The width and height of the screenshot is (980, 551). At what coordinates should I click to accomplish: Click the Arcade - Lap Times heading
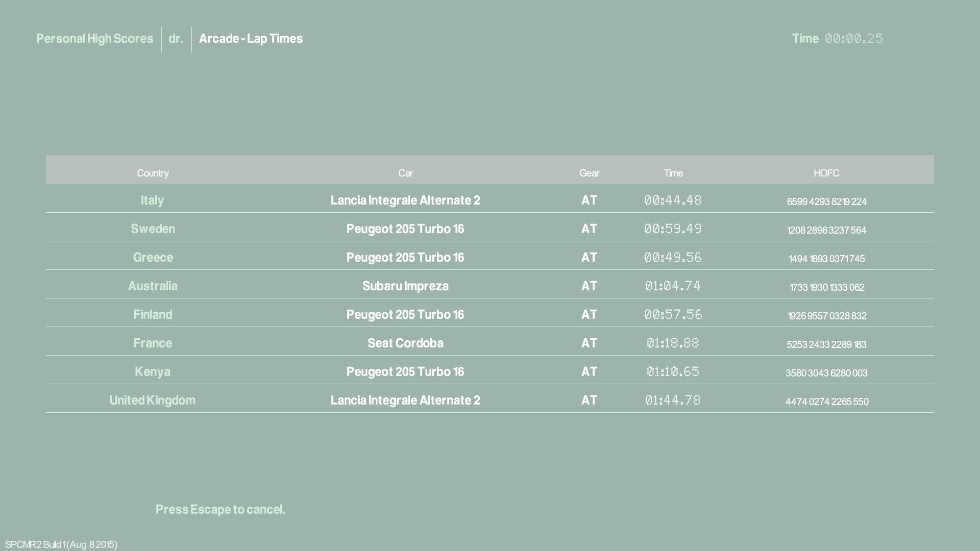pos(251,39)
